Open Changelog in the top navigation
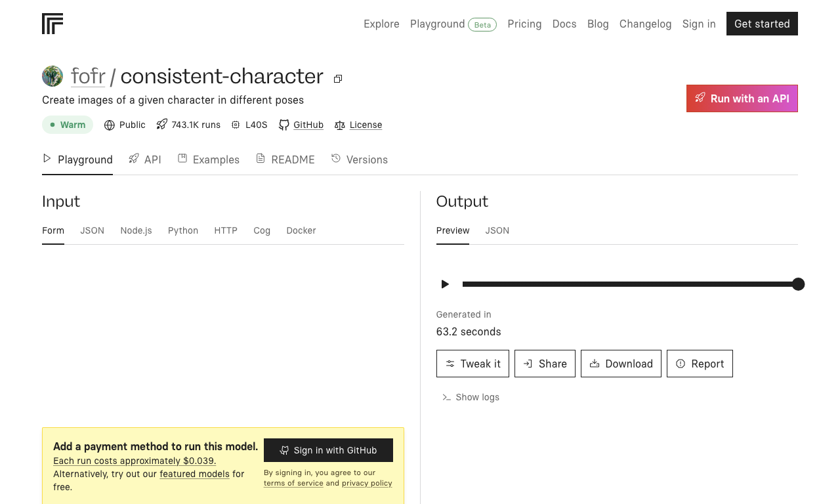Viewport: 840px width, 504px height. tap(646, 24)
